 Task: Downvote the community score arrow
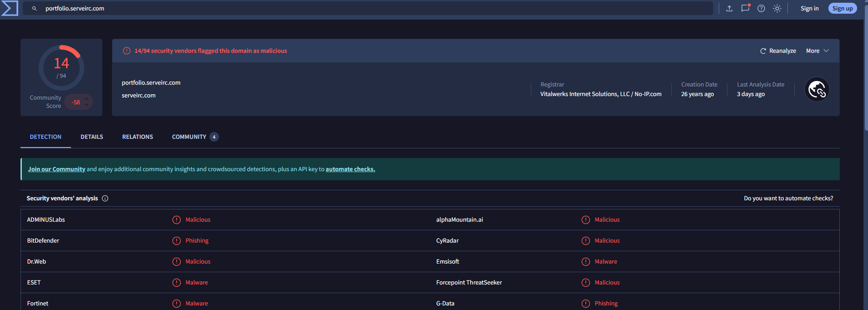pos(86,105)
